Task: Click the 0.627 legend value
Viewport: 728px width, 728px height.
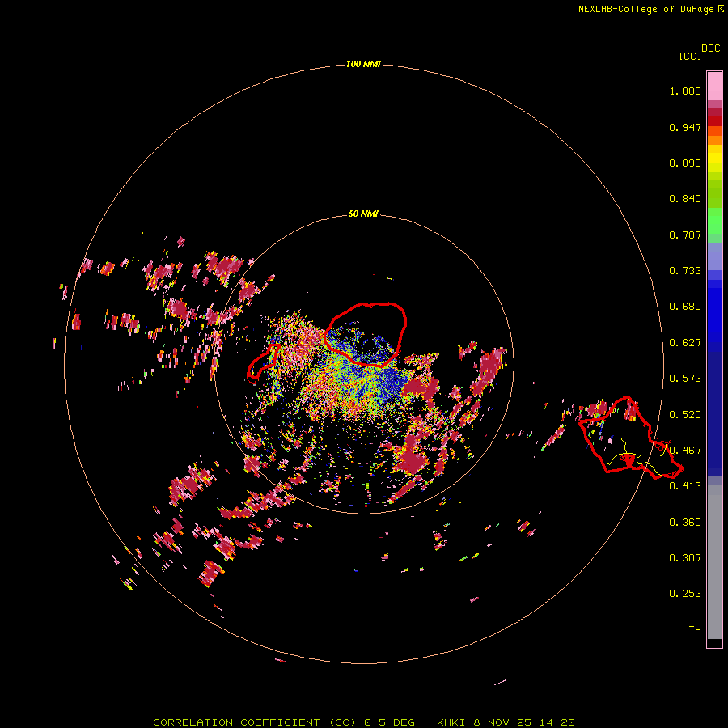Action: pyautogui.click(x=685, y=343)
